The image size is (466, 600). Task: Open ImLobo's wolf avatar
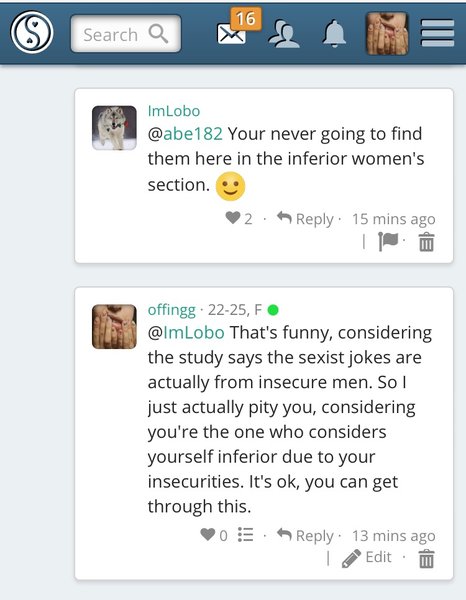point(114,128)
